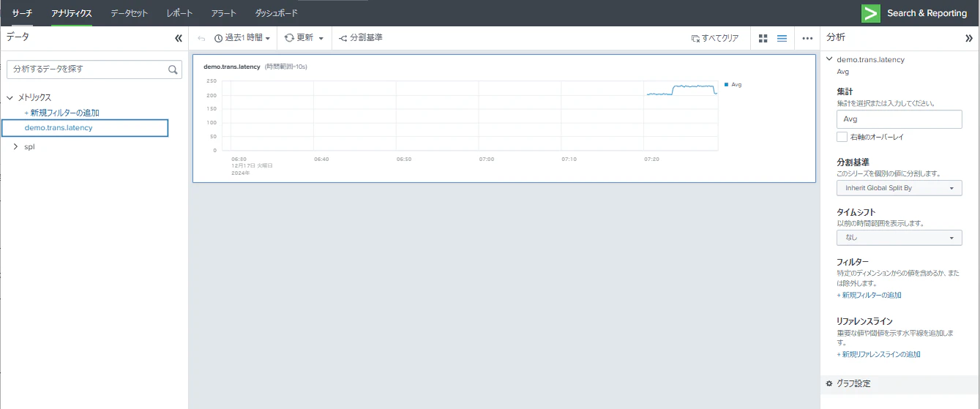Screen dimensions: 980x409
Task: Open Inherit Global Split By dropdown
Action: coord(899,188)
